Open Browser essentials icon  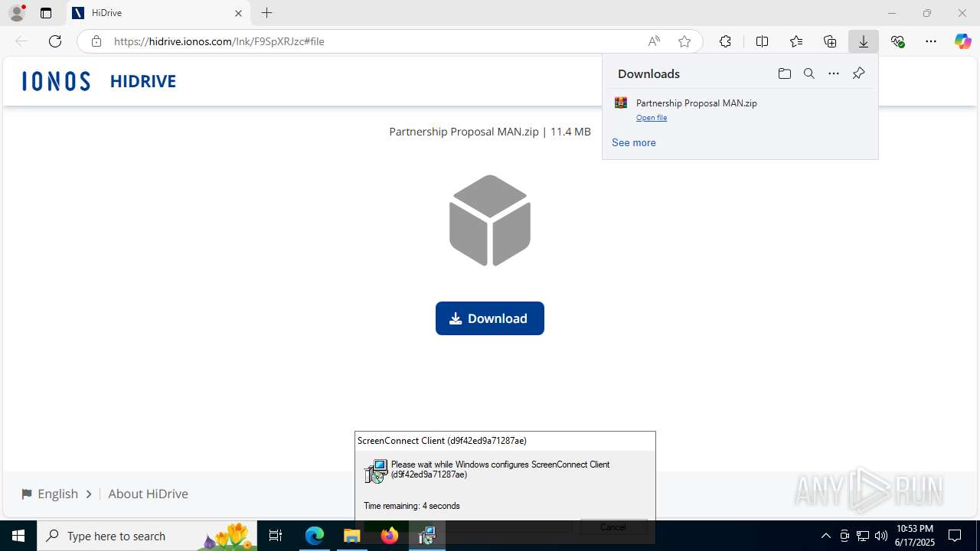pyautogui.click(x=897, y=41)
